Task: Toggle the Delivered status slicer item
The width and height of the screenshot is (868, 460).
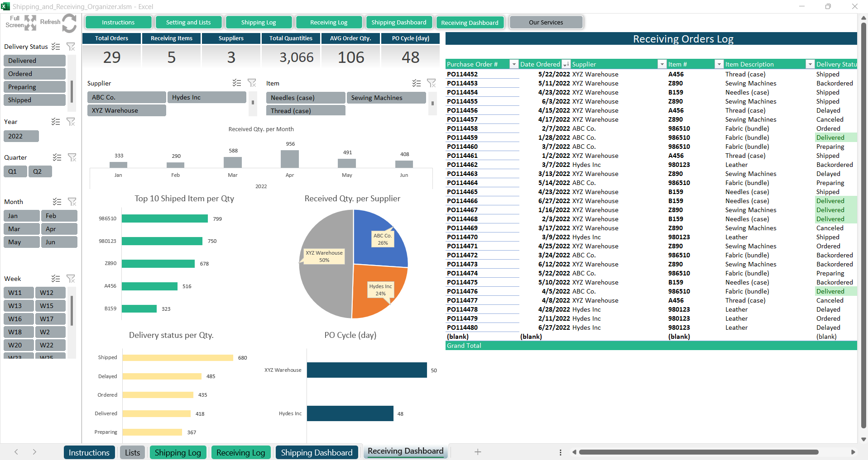Action: coord(34,61)
